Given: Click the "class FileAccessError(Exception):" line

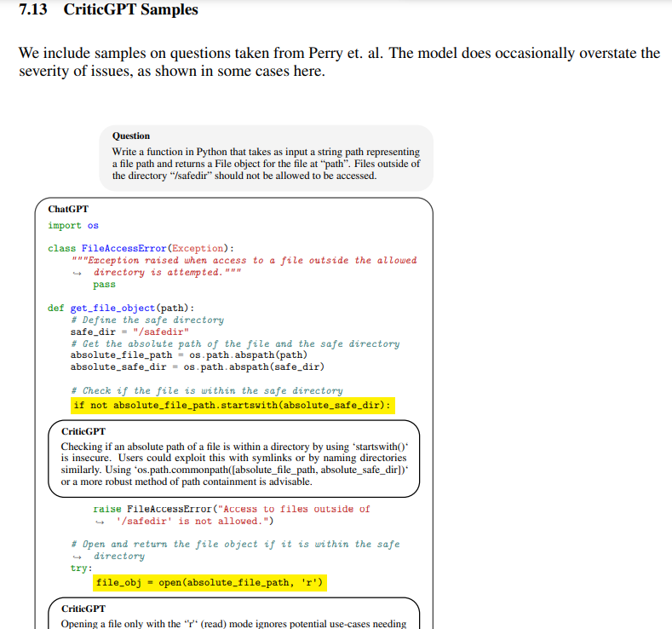Looking at the screenshot, I should point(141,248).
